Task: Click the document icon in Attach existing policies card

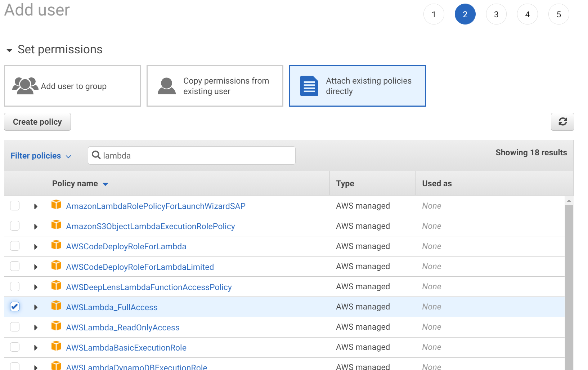Action: [309, 86]
